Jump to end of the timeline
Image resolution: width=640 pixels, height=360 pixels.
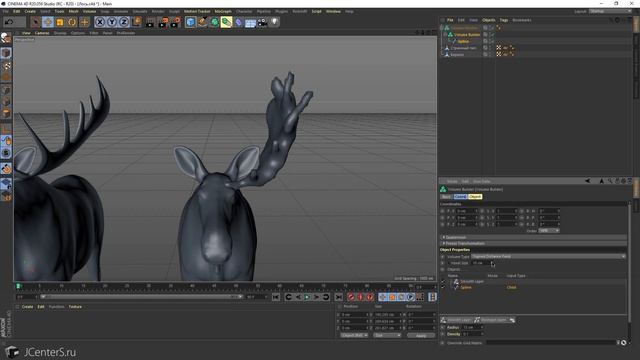[338, 297]
